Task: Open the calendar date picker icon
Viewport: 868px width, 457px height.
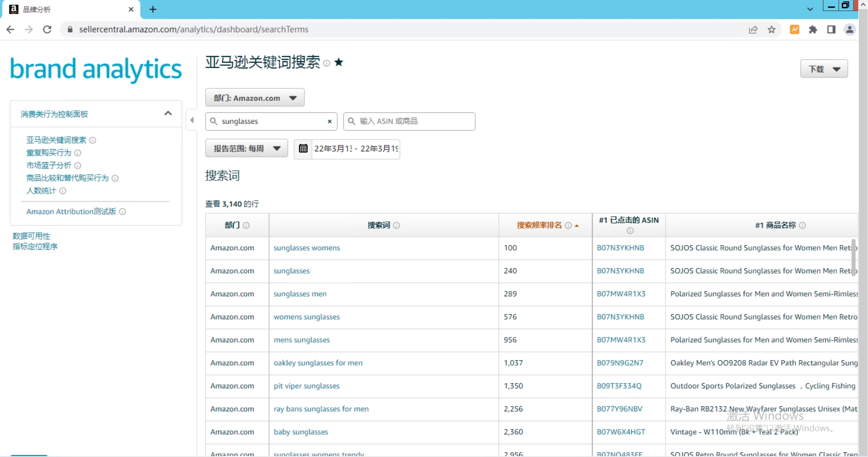Action: (x=303, y=149)
